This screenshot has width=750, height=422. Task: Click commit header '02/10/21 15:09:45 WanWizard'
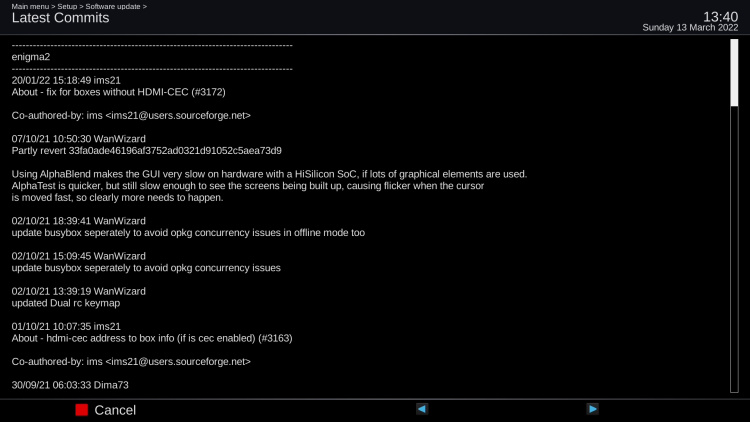point(78,256)
